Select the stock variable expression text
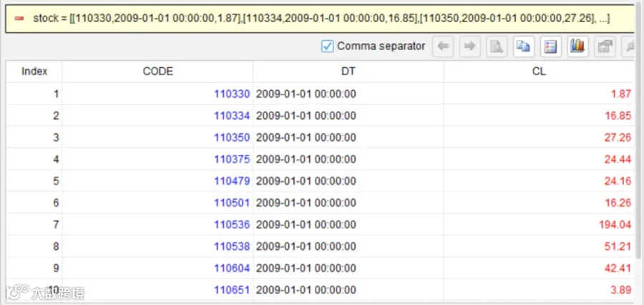Image resolution: width=644 pixels, height=305 pixels. [321, 19]
